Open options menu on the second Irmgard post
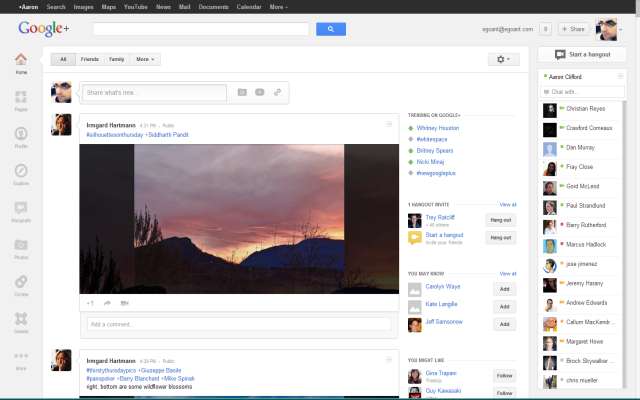The height and width of the screenshot is (400, 640). [x=389, y=360]
